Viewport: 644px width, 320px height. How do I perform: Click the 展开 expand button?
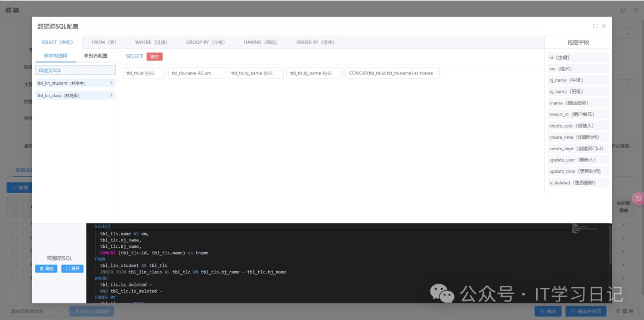tap(72, 269)
